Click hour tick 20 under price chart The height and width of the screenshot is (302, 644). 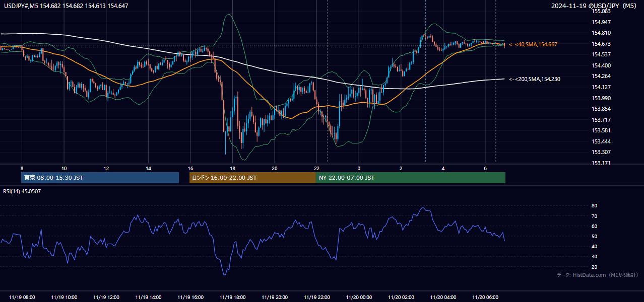(x=275, y=168)
